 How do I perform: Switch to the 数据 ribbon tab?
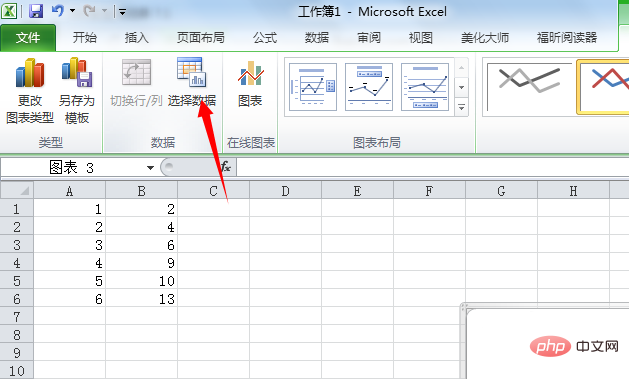(317, 38)
